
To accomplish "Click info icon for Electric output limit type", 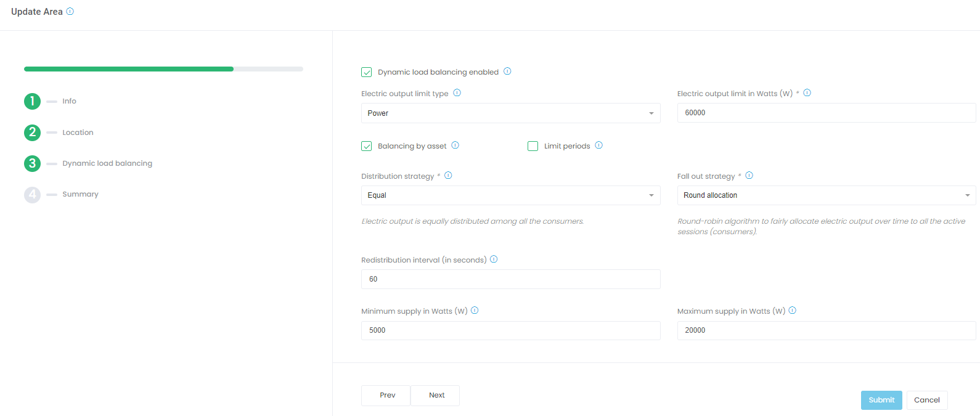I will [x=457, y=93].
